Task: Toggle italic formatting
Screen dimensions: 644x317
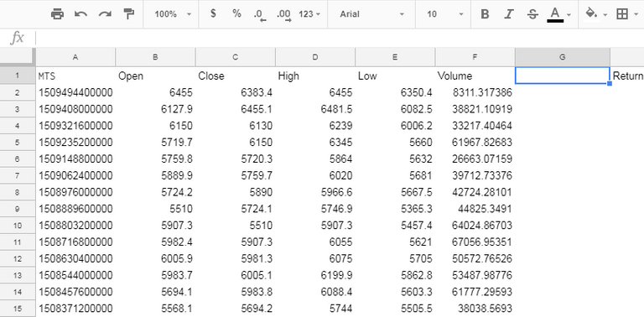Action: click(x=509, y=14)
